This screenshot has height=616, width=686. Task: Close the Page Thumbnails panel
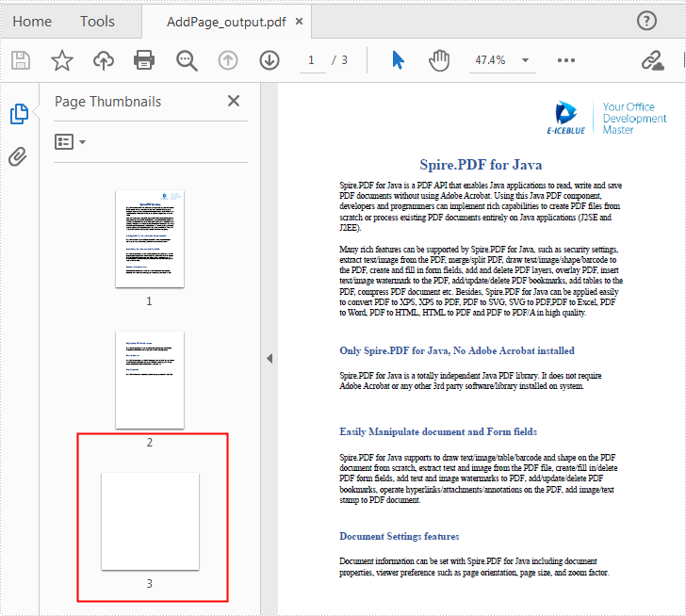[x=234, y=101]
